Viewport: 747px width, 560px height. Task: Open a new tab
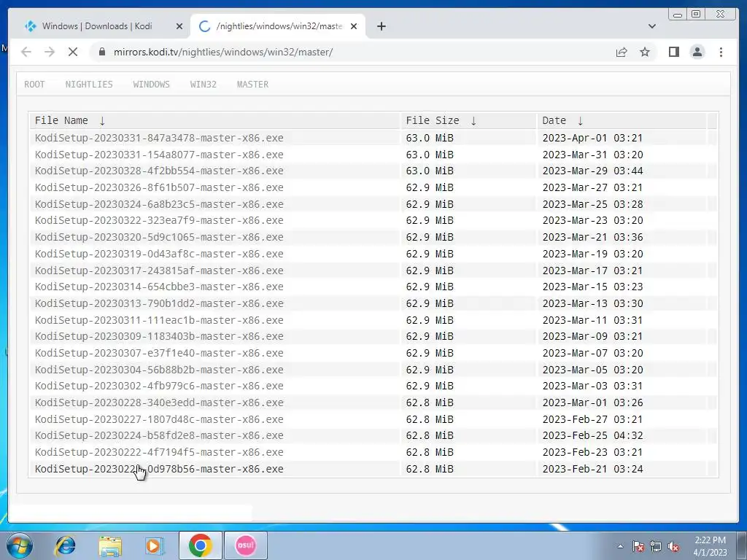381,26
